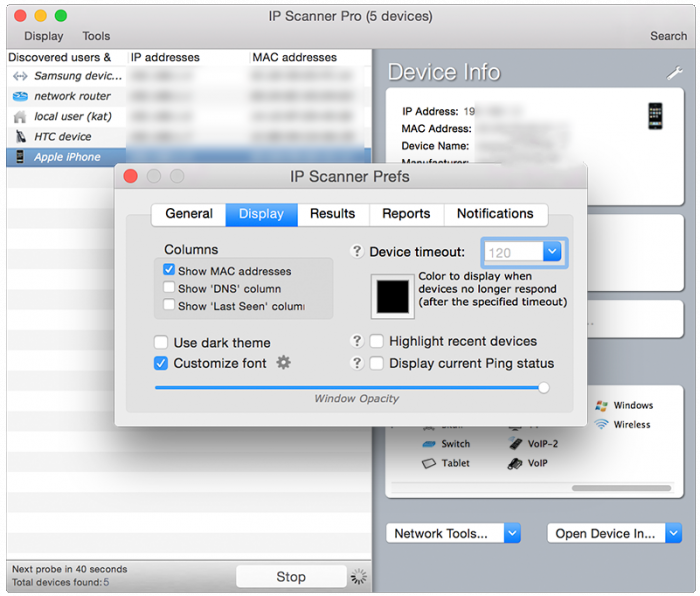Open the Reports preferences tab
The height and width of the screenshot is (596, 700).
coord(406,214)
